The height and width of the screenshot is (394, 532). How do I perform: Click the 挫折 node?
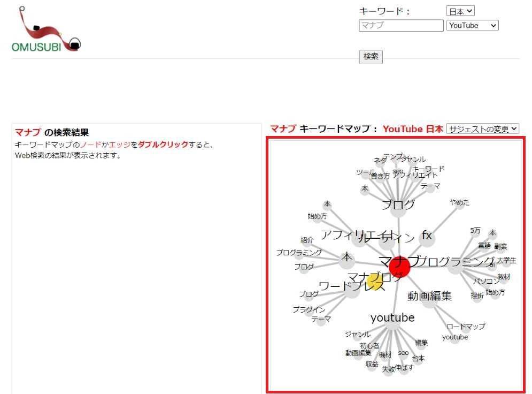pyautogui.click(x=477, y=298)
